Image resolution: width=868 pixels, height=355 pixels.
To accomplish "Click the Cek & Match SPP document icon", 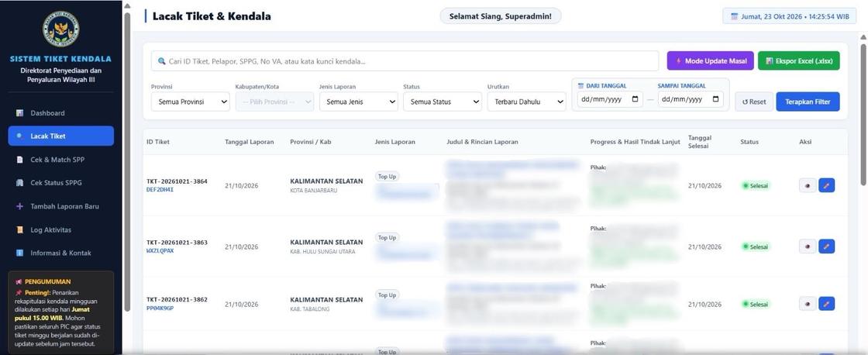I will coord(20,160).
